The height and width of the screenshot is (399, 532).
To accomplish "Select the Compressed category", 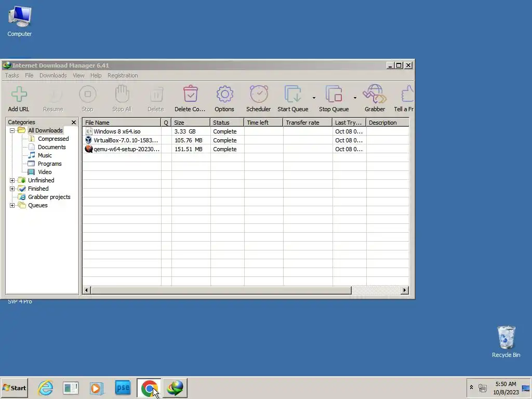I will click(x=54, y=139).
